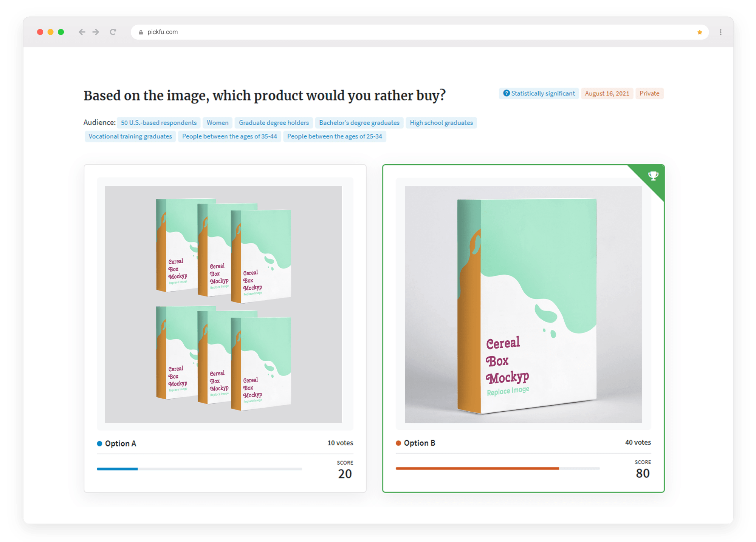Open Option B single box image

(x=523, y=304)
